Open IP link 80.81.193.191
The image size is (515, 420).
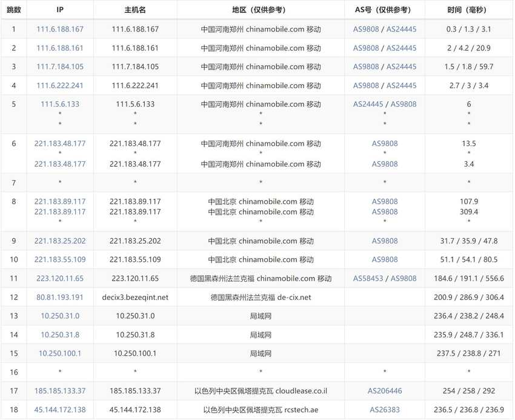pyautogui.click(x=60, y=298)
